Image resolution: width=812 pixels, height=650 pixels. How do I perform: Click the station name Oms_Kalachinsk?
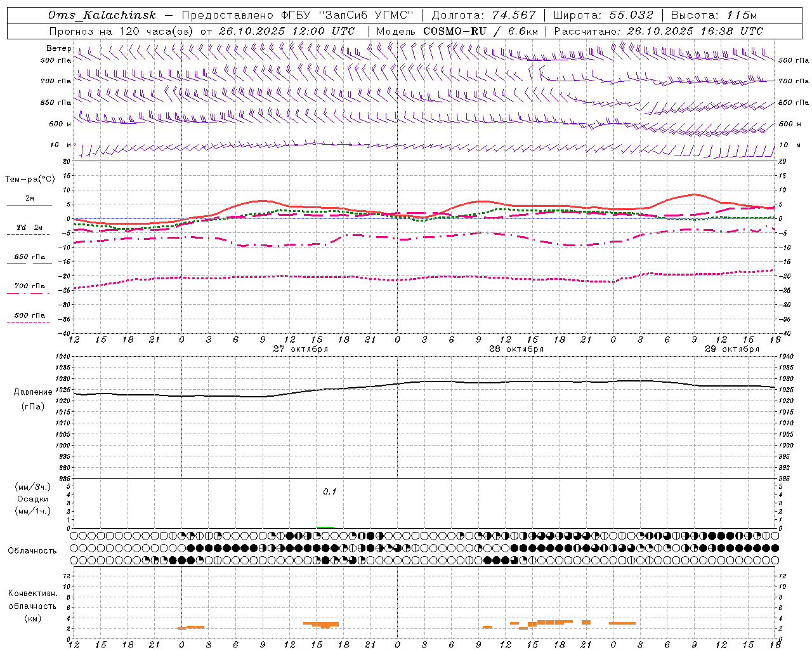pos(102,15)
